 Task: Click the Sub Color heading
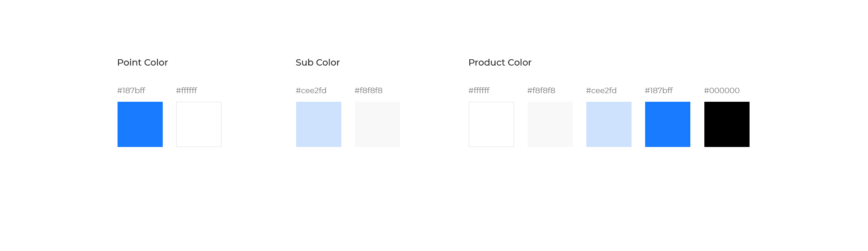[318, 62]
